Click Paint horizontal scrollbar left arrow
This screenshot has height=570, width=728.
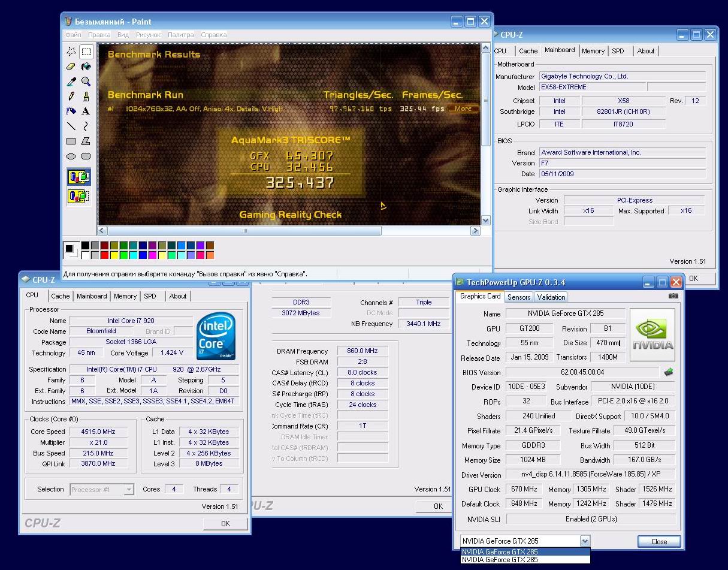click(102, 231)
